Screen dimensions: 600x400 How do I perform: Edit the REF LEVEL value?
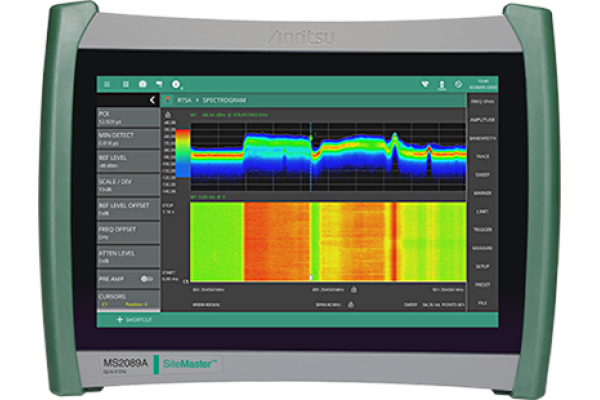point(128,161)
